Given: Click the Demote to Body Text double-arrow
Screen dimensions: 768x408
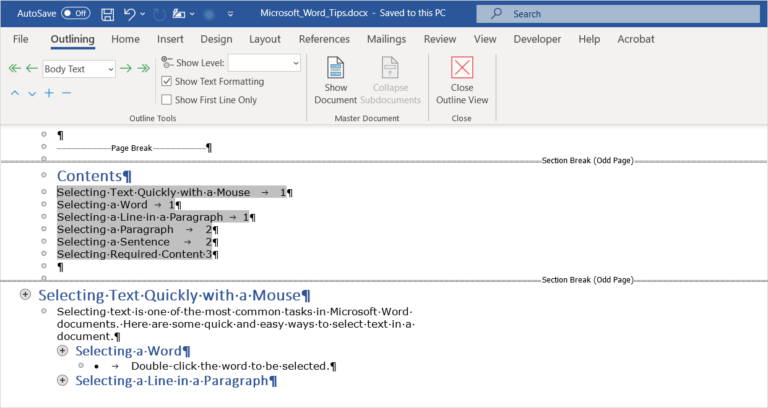Looking at the screenshot, I should click(x=143, y=69).
